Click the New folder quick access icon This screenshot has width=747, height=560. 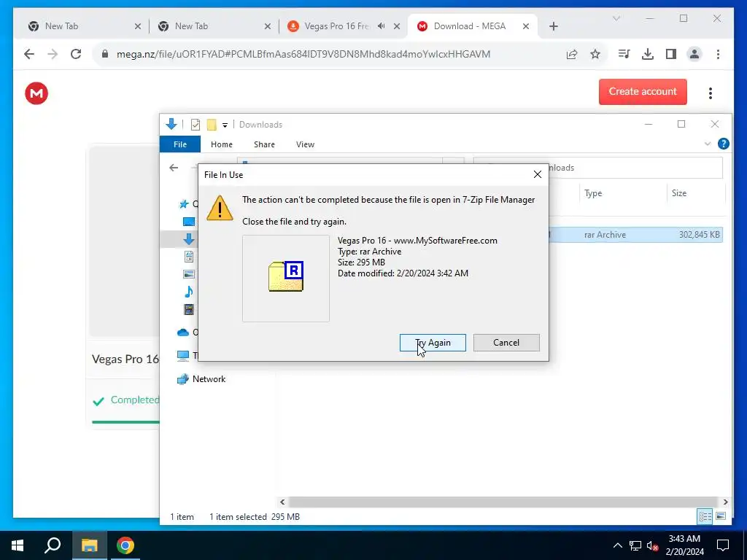pos(212,125)
